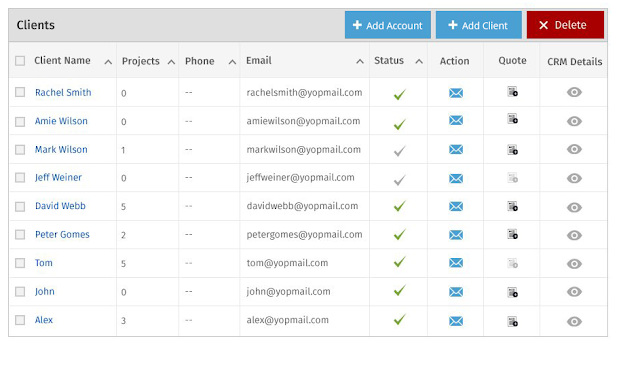
Task: Sort by Email using the arrow
Action: pos(360,62)
